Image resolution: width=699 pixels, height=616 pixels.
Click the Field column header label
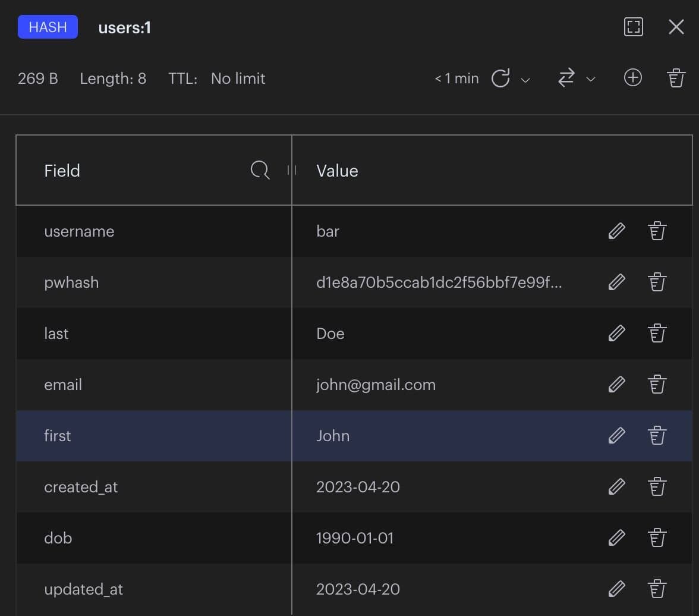point(62,171)
